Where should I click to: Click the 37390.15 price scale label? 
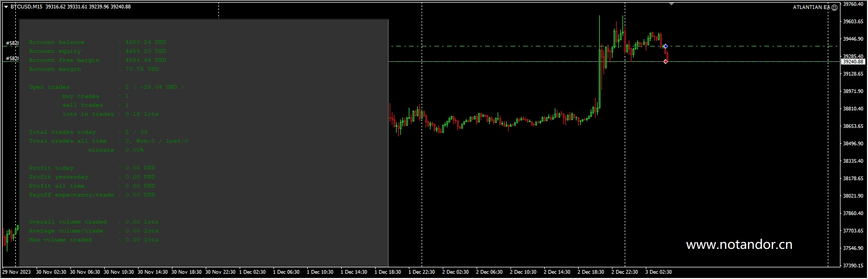(x=853, y=266)
